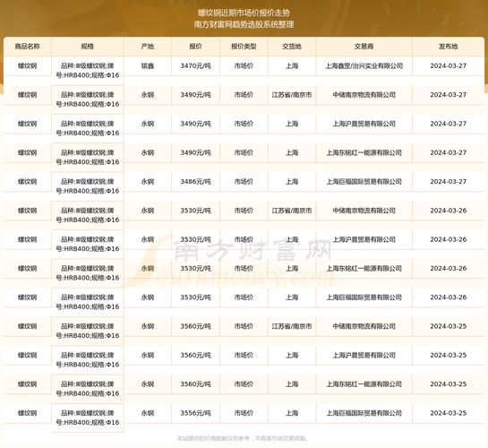488x448 pixels.
Task: Click 中储南京物流有限公司 in the 2024-03-27 row
Action: pyautogui.click(x=364, y=95)
